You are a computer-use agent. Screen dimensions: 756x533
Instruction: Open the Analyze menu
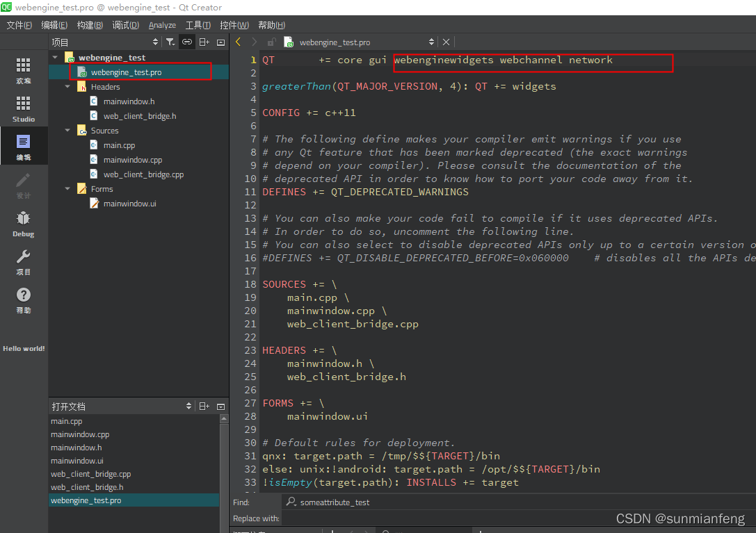tap(161, 24)
